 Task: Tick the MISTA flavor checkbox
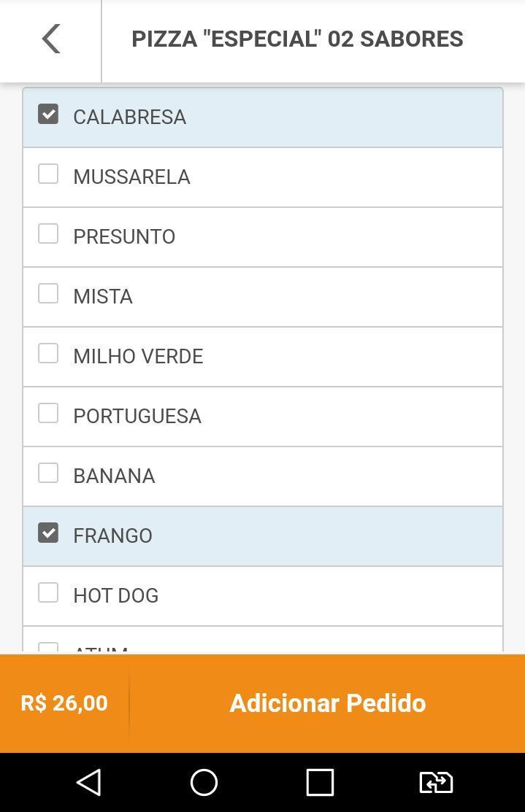tap(48, 293)
